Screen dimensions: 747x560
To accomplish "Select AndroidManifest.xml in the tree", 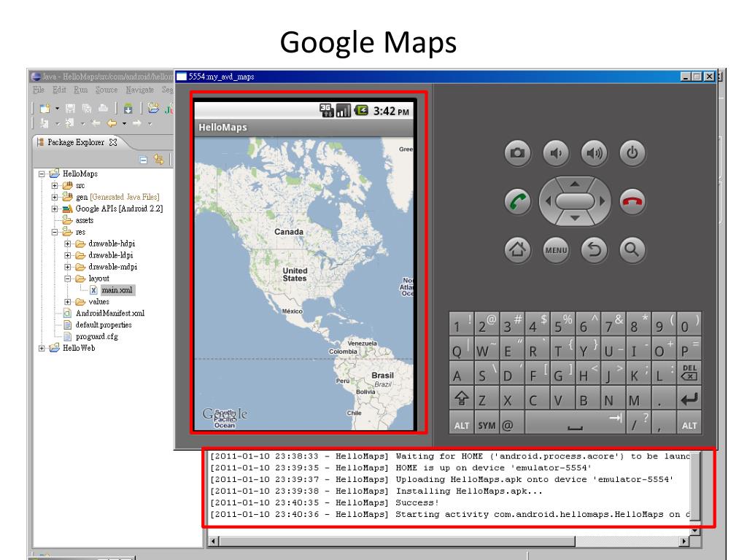I will click(x=109, y=314).
